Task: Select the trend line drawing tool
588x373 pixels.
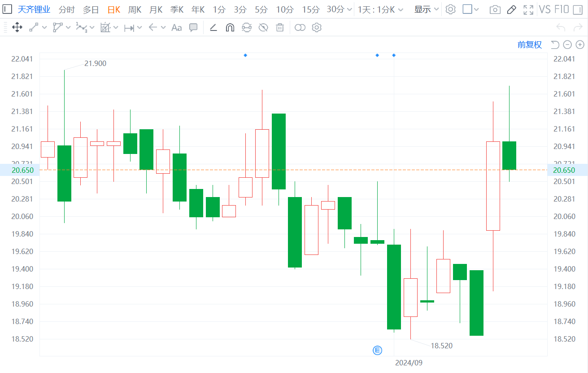Action: [34, 28]
